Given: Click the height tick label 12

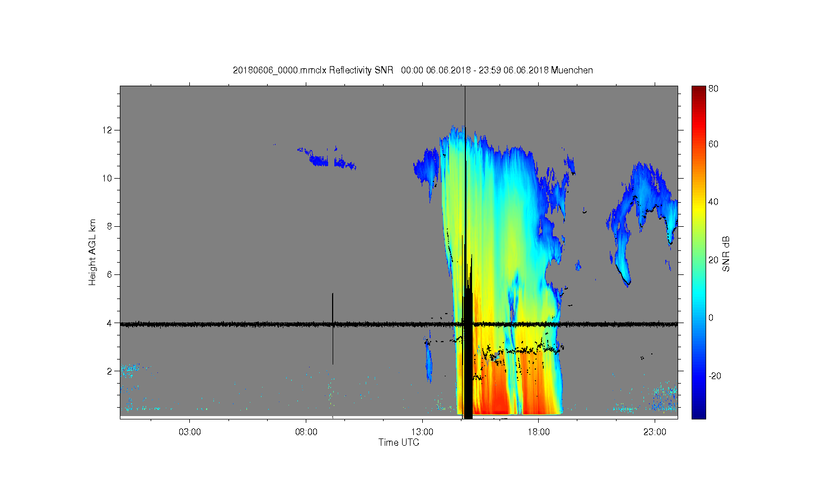Looking at the screenshot, I should coord(108,130).
